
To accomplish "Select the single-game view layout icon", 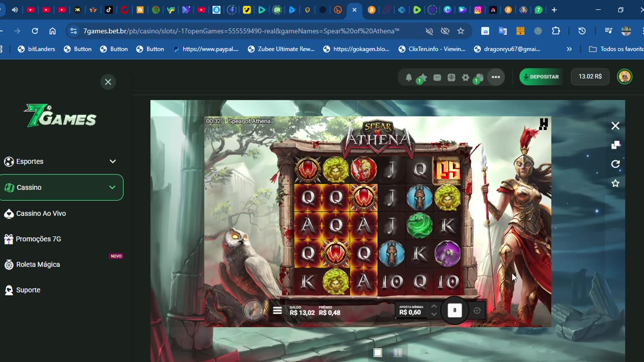I will [x=378, y=352].
